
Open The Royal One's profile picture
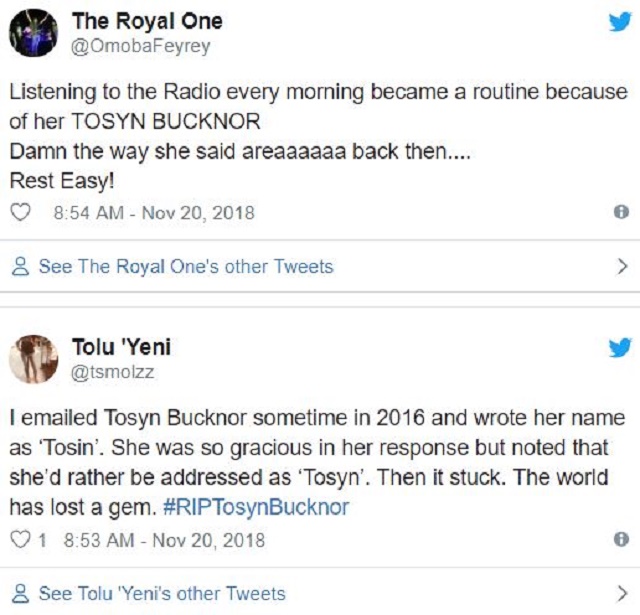coord(33,33)
